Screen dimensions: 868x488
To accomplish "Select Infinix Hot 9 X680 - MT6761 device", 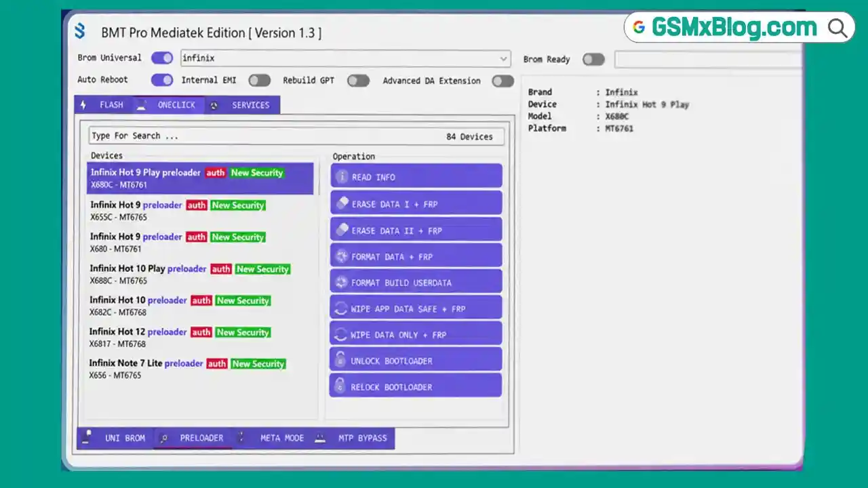I will pyautogui.click(x=200, y=243).
